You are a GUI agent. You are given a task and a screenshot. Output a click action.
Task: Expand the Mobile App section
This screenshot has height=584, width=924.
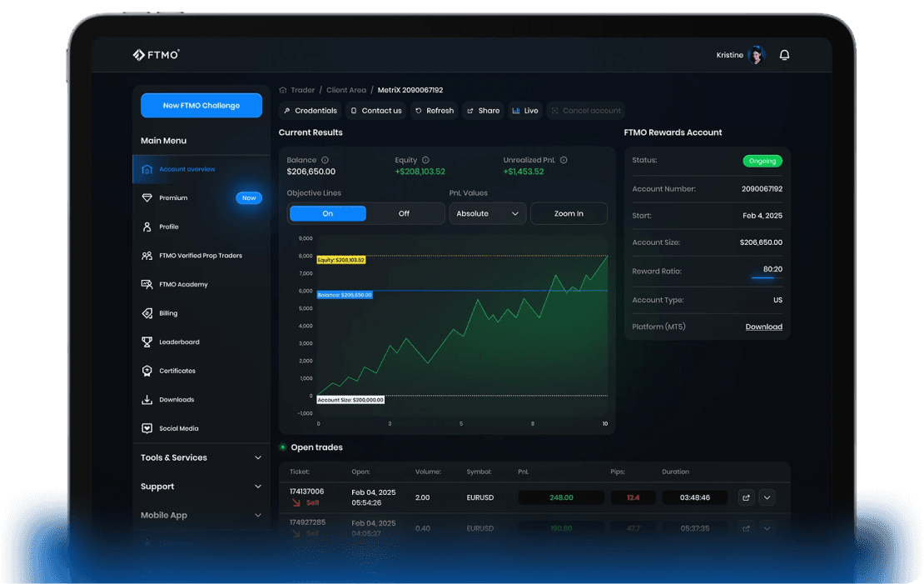click(x=201, y=515)
